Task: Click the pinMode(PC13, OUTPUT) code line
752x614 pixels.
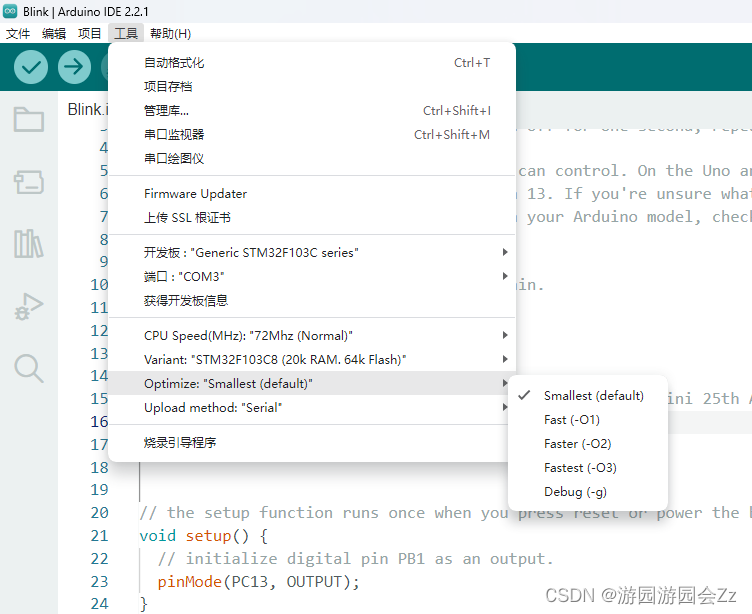Action: pos(258,582)
